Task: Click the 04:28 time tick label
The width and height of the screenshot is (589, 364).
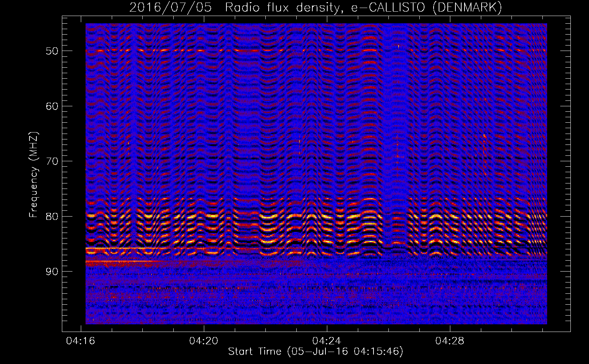Action: pos(450,341)
